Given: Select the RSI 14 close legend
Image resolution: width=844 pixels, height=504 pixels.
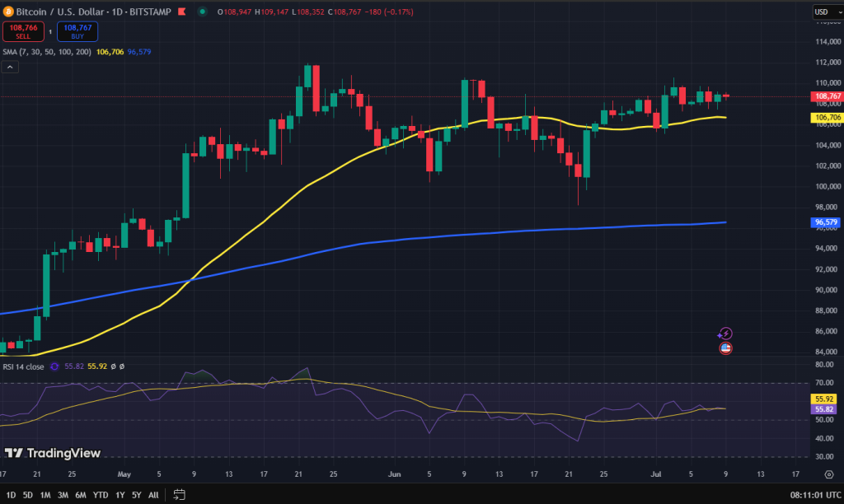Looking at the screenshot, I should pos(23,366).
